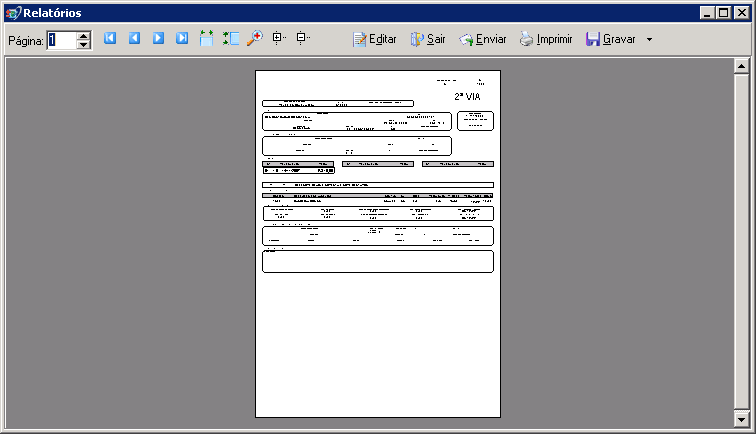This screenshot has width=756, height=434.
Task: Maximize the Relatórios window
Action: point(724,13)
